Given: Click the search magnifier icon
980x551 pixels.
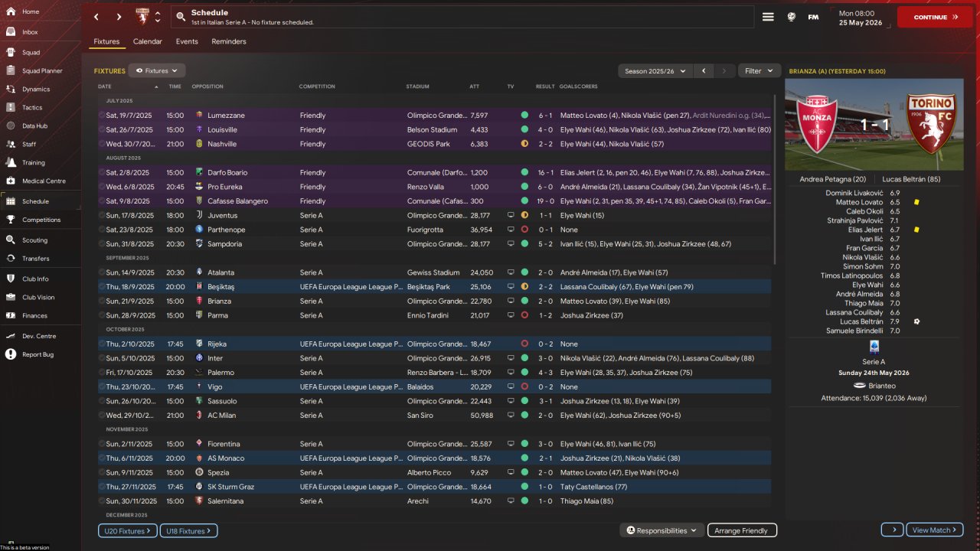Looking at the screenshot, I should pyautogui.click(x=180, y=17).
